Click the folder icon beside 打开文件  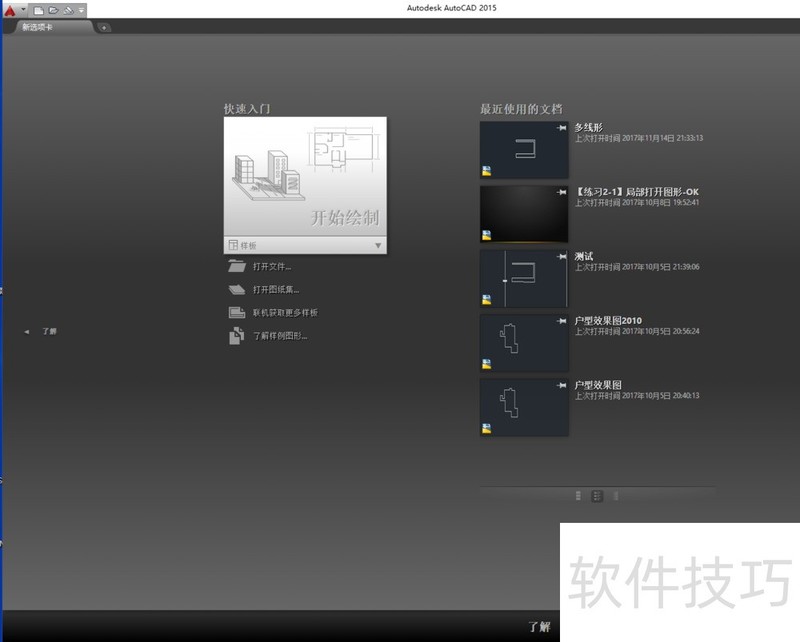coord(236,266)
